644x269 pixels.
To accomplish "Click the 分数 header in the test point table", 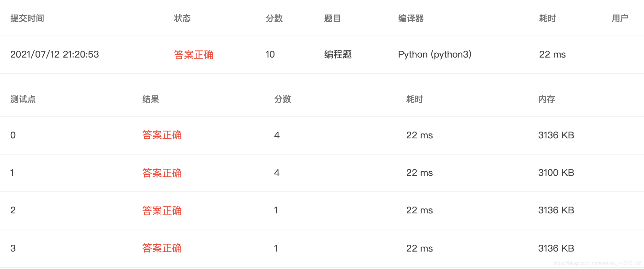I will tap(283, 99).
